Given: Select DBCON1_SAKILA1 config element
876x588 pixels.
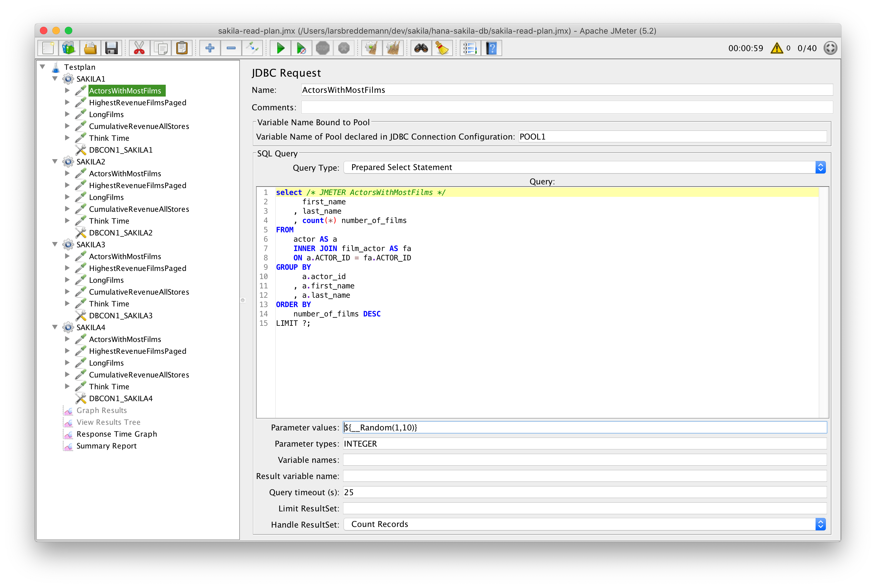Looking at the screenshot, I should 121,150.
